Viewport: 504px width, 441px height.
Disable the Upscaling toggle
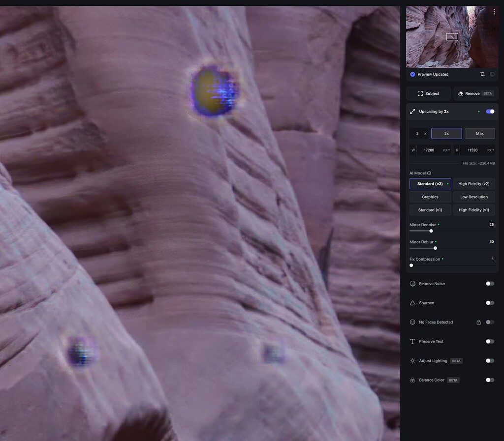tap(490, 112)
